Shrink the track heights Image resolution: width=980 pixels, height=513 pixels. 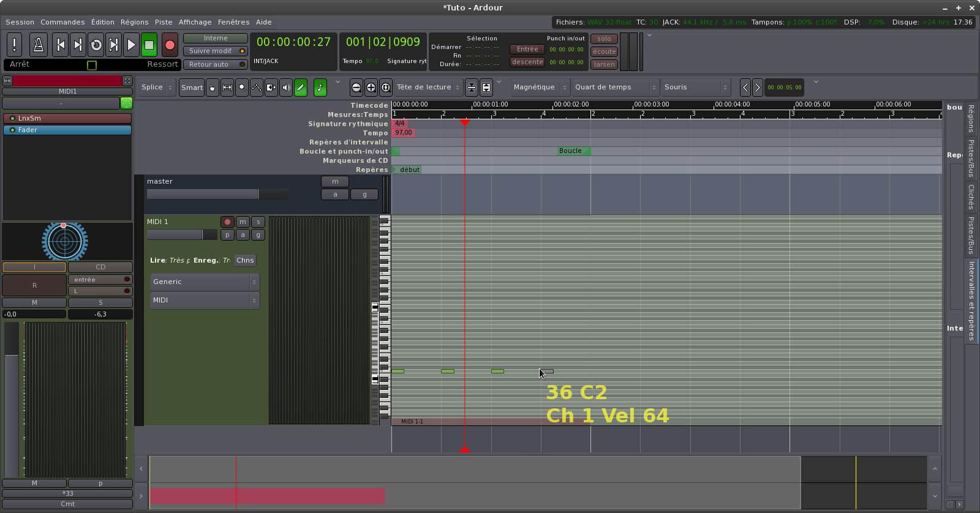472,88
